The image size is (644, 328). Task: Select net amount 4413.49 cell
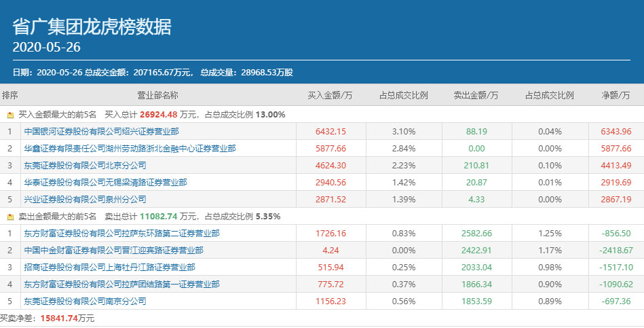click(616, 166)
